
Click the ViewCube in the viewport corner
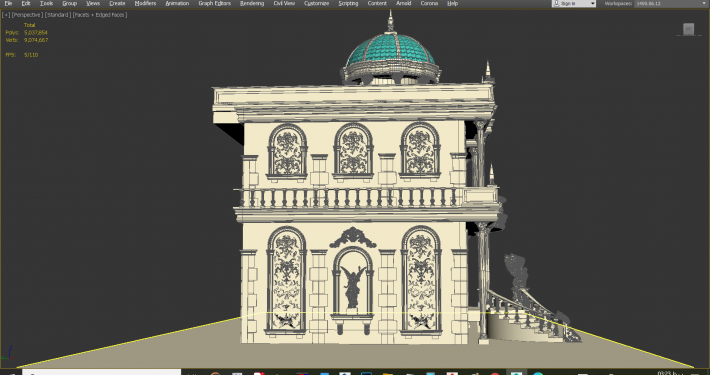[x=688, y=29]
